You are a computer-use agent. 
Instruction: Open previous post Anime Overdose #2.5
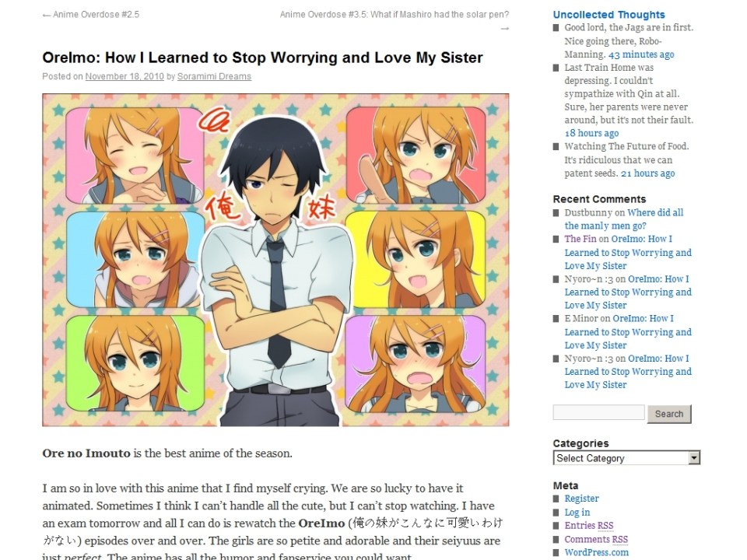(91, 15)
